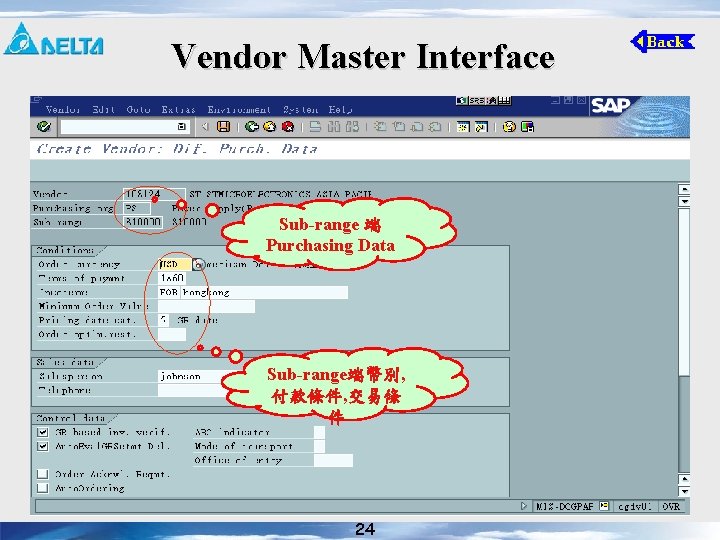Click the MIS-DCGPAF status bar entry

(565, 506)
